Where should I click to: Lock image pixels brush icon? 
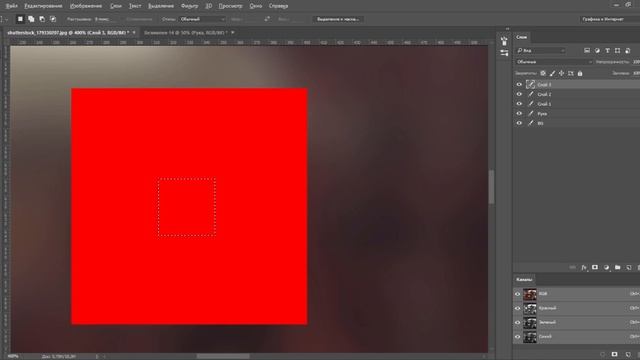point(552,73)
